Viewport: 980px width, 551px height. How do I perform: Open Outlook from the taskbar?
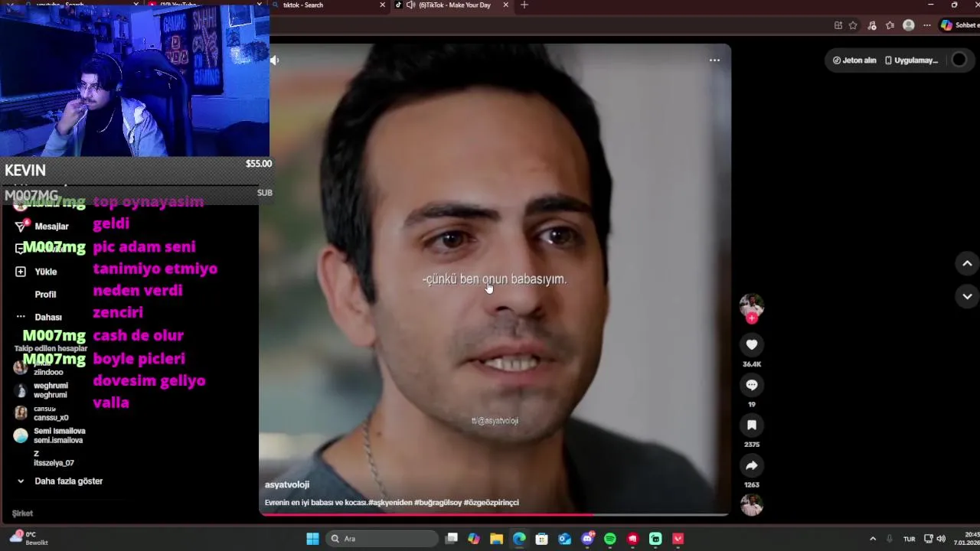coord(564,539)
